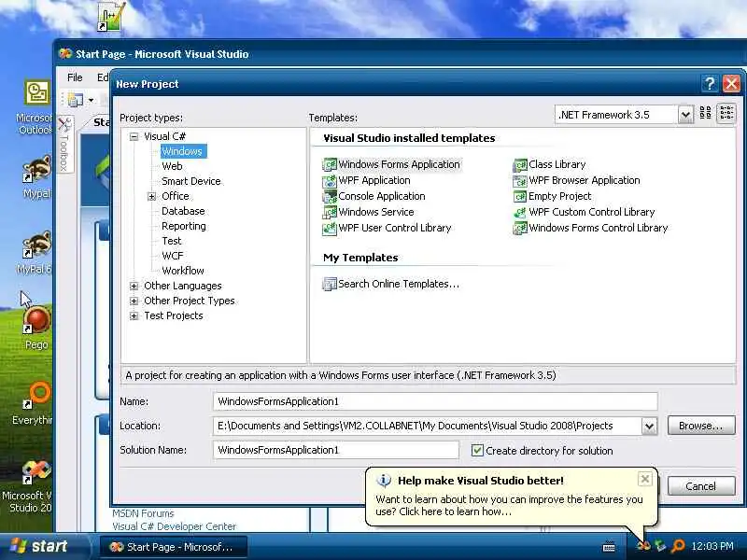This screenshot has width=747, height=560.
Task: Click the New Project toolbar icon in Visual Studio
Action: pos(76,100)
